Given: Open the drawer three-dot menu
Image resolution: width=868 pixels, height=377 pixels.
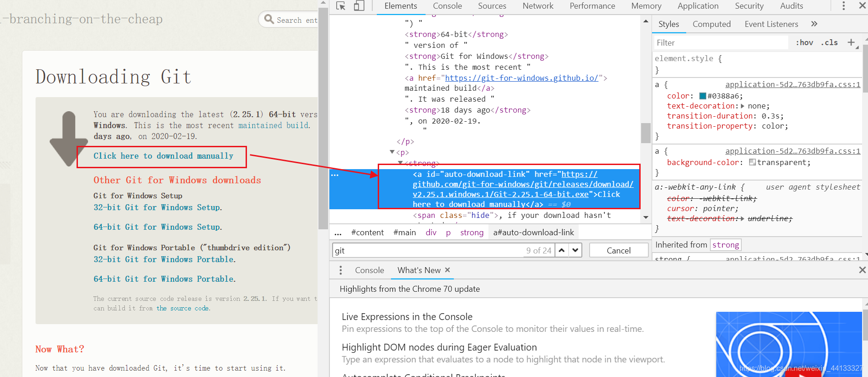Looking at the screenshot, I should click(340, 270).
